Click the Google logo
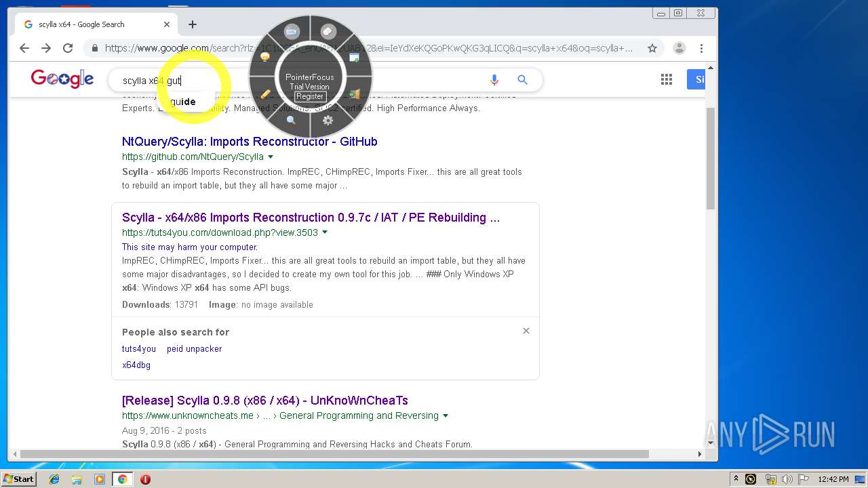868x488 pixels. pos(62,79)
